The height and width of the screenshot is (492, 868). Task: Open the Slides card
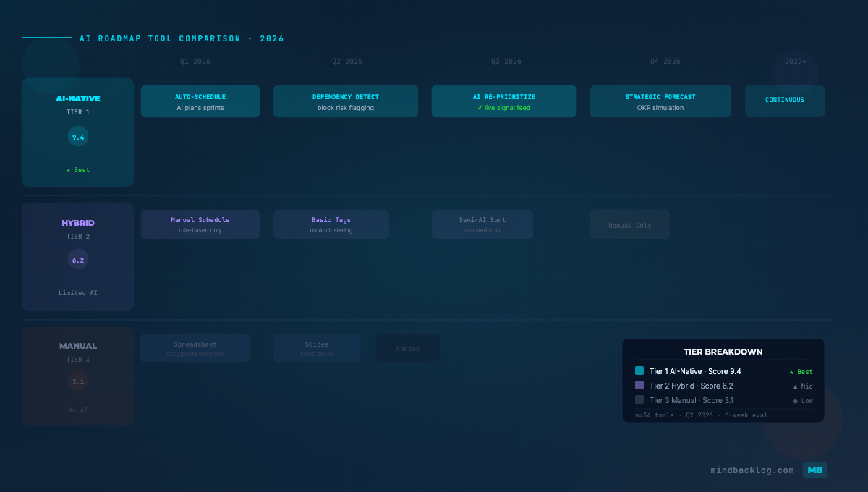coord(317,348)
